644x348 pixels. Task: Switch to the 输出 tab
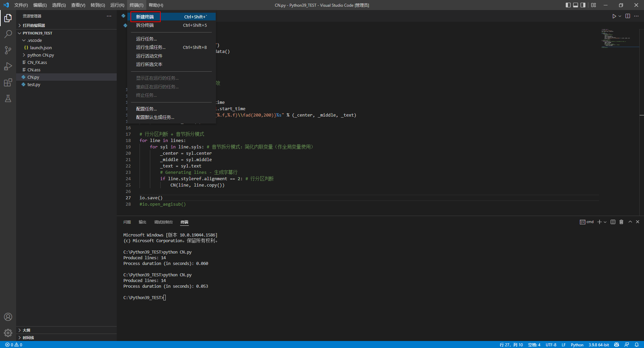pyautogui.click(x=142, y=222)
